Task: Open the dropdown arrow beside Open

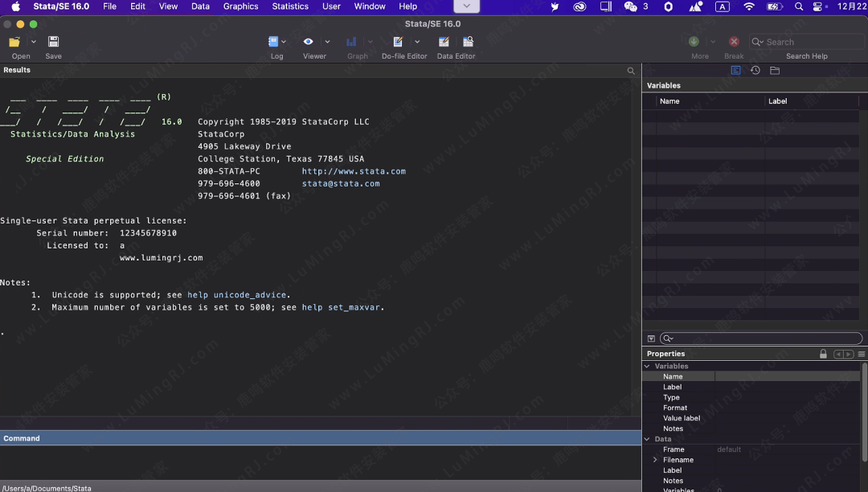Action: click(x=34, y=42)
